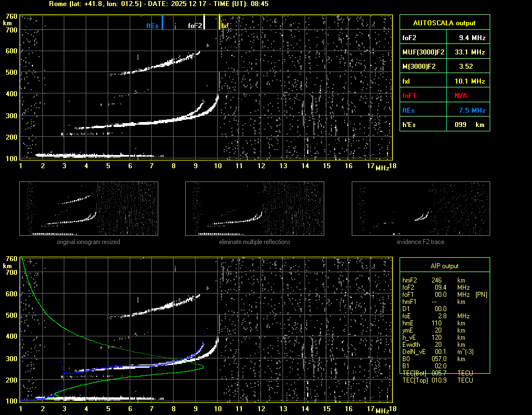Select the yellow fxI 10.1 MHz row
Viewport: 532px width, 415px height.
click(x=444, y=81)
